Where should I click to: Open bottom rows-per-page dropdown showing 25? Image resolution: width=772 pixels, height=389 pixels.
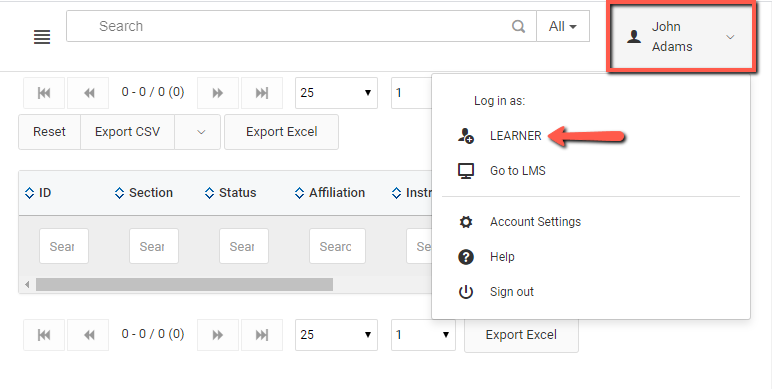[336, 335]
